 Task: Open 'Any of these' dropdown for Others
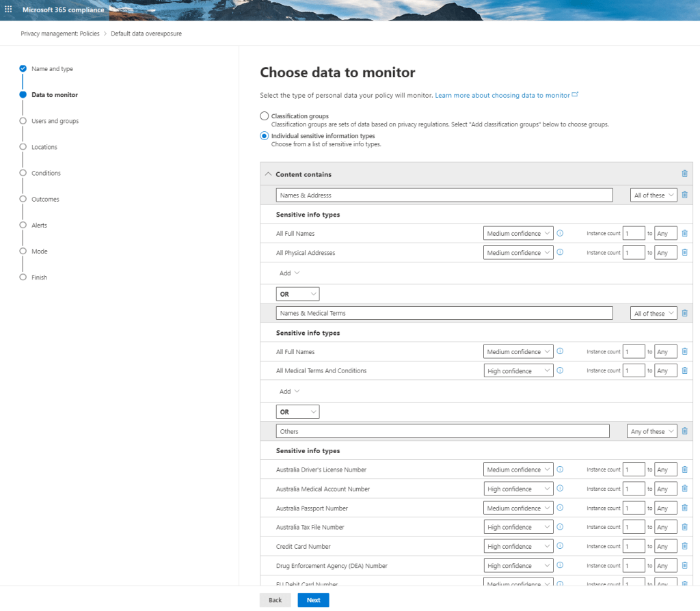tap(652, 431)
